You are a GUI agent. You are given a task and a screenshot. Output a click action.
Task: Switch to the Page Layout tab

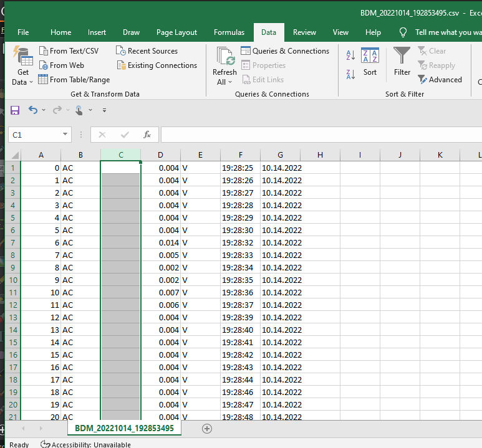coord(176,32)
